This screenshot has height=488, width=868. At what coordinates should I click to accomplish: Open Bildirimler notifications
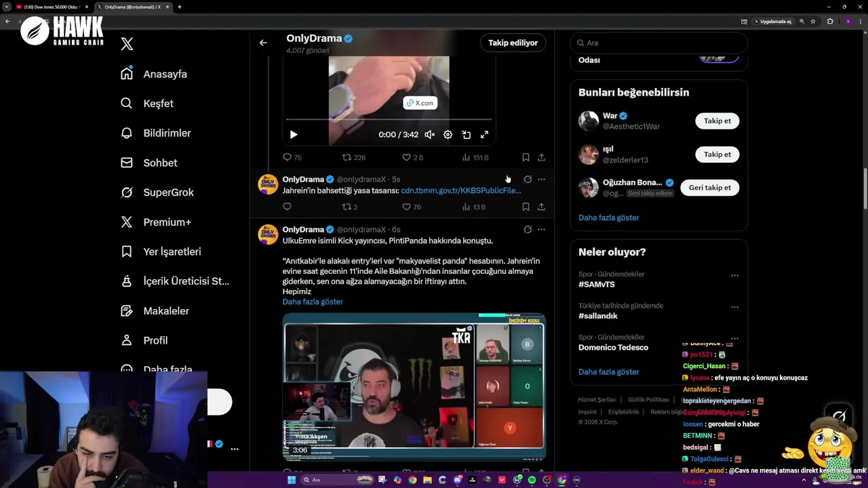(156, 133)
